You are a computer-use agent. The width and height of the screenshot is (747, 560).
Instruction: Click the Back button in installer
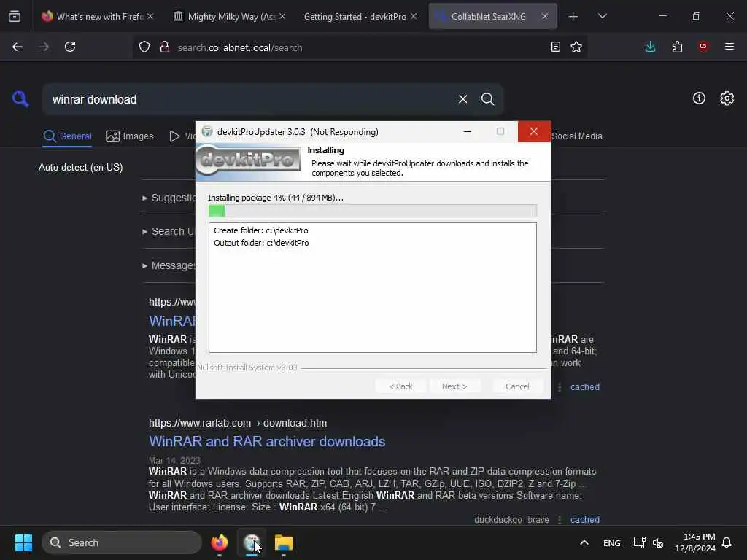[400, 386]
